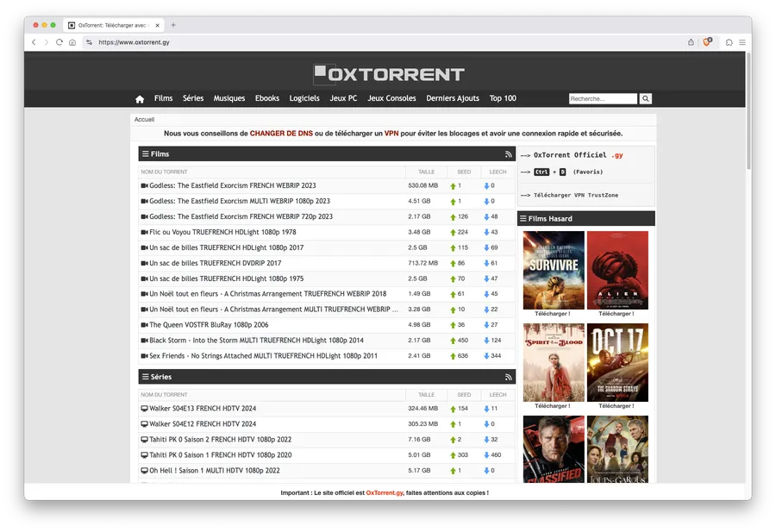Click the Alien movie poster
The height and width of the screenshot is (532, 776).
click(617, 270)
